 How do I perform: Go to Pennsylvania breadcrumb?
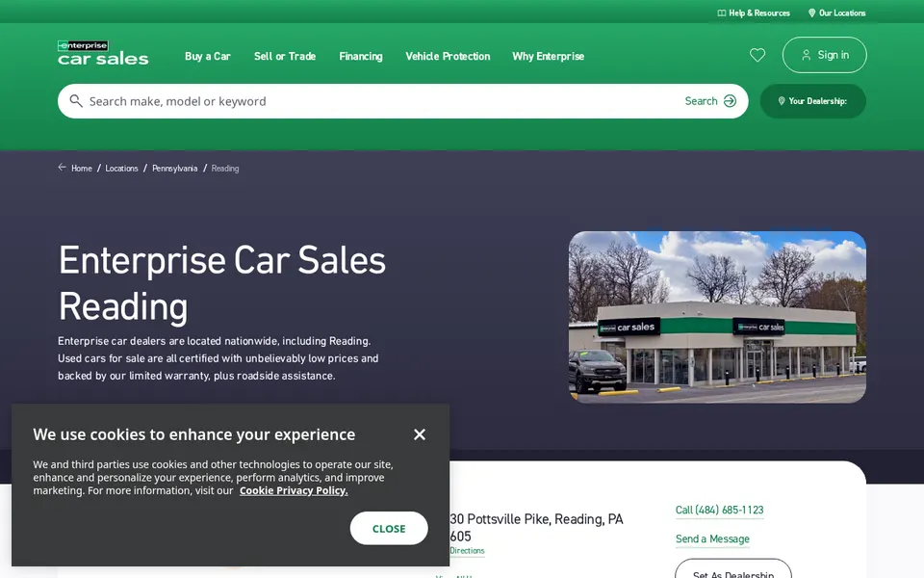point(174,168)
